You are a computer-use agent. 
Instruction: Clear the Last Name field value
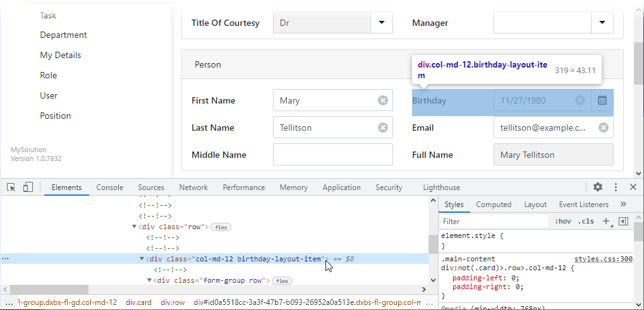click(x=382, y=128)
